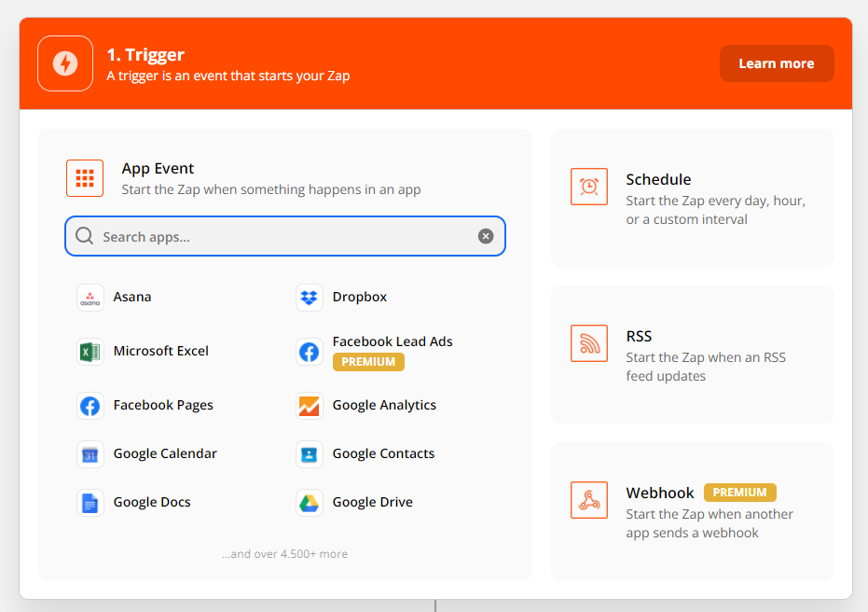Select the Google Analytics icon
This screenshot has height=612, width=868.
pyautogui.click(x=309, y=406)
